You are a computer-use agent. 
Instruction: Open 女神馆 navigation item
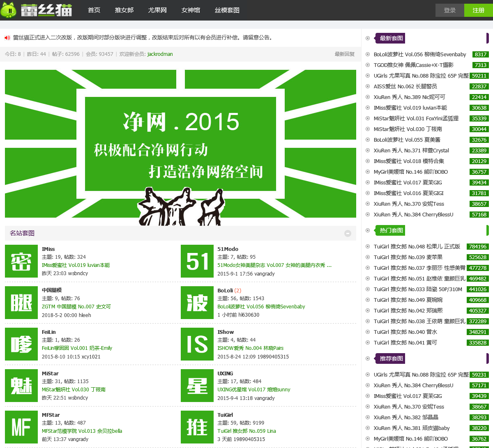(x=191, y=10)
